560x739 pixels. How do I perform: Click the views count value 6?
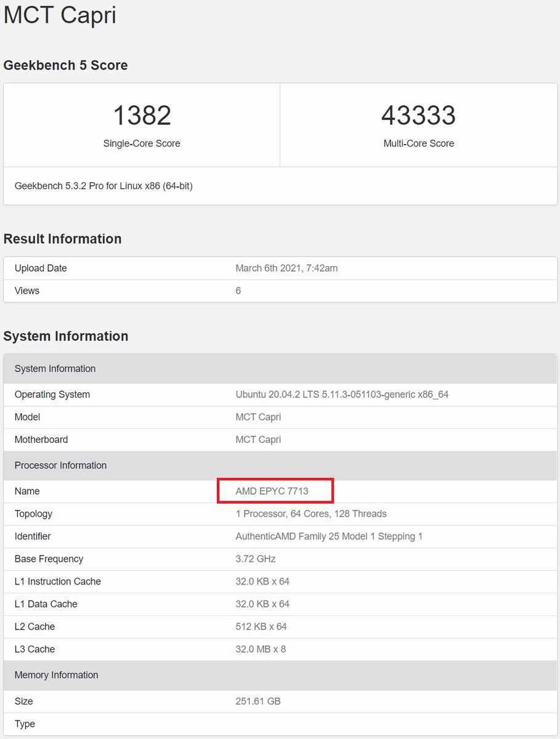(238, 291)
